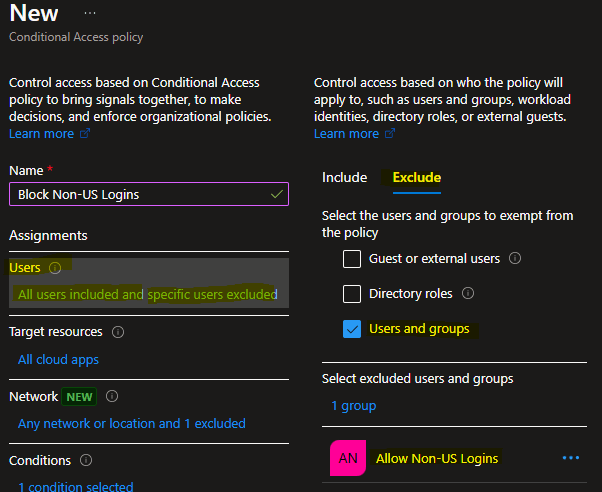Click info icon beside Directory roles
Screen dimensions: 602x492
(468, 294)
